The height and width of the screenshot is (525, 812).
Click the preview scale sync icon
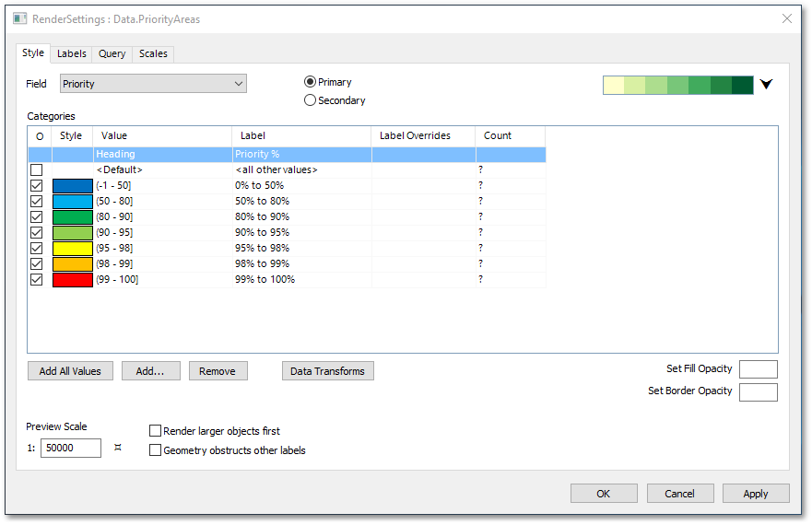(118, 448)
